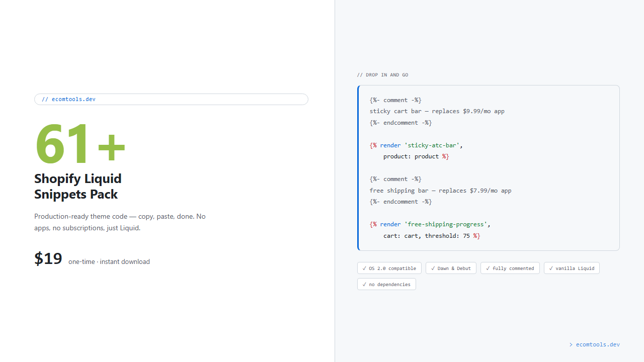Click the 'free-shipping-progress' render code line

point(430,224)
